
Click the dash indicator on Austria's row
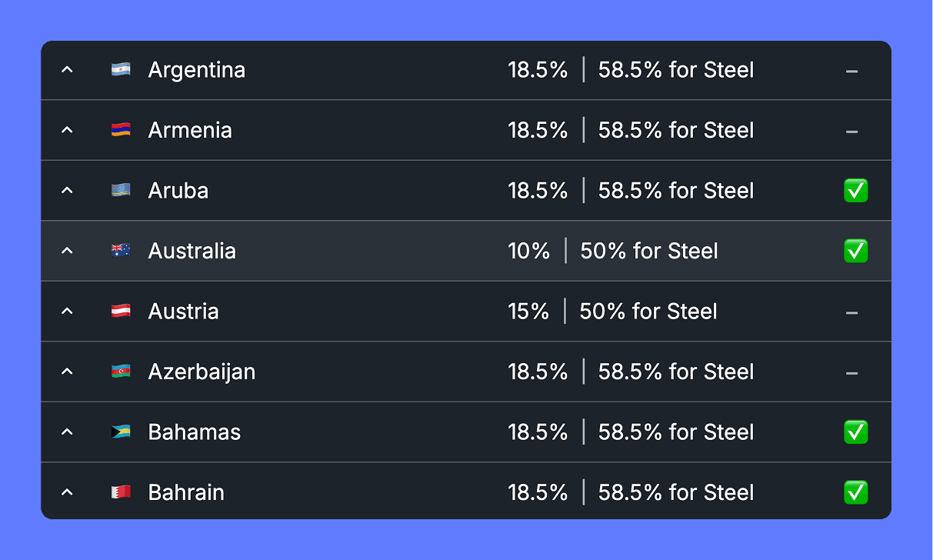click(x=852, y=312)
